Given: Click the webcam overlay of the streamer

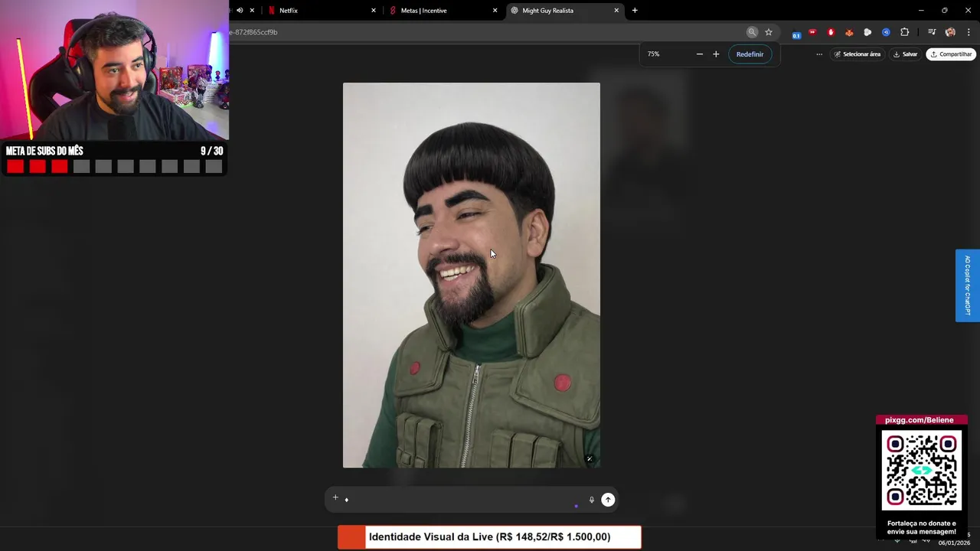Looking at the screenshot, I should [x=114, y=70].
